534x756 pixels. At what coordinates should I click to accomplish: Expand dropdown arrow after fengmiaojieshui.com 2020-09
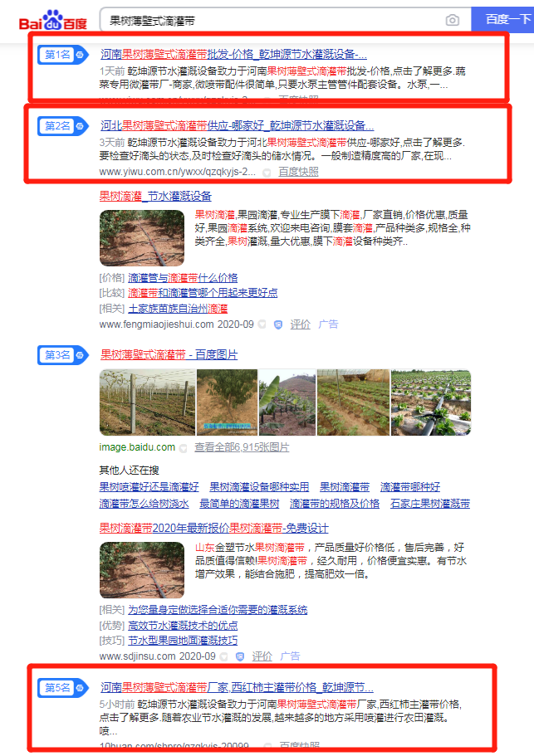pos(262,324)
